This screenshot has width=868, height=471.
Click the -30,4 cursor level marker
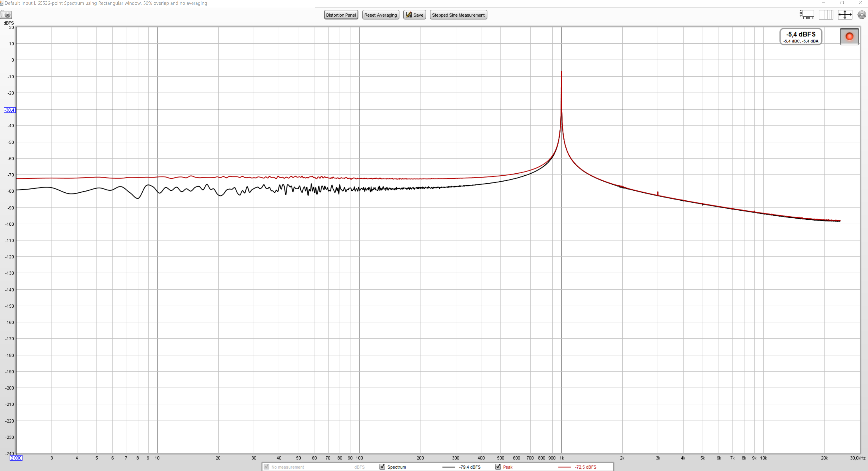coord(9,110)
